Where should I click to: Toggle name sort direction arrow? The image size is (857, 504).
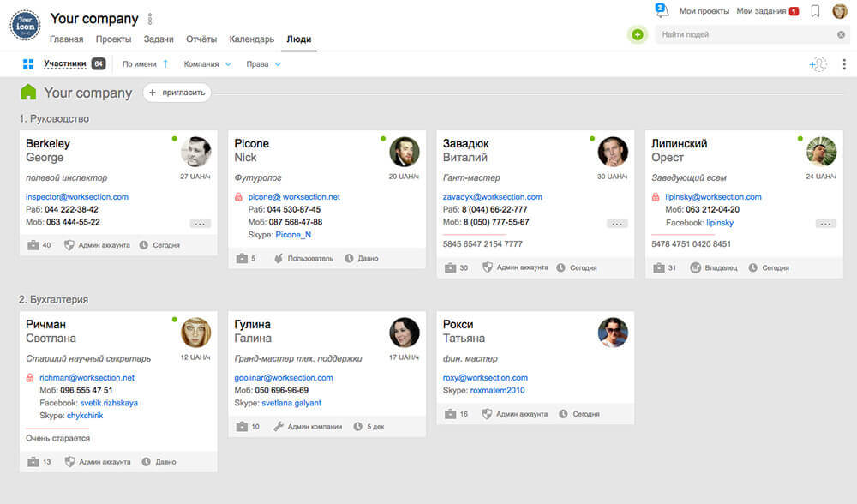click(165, 64)
